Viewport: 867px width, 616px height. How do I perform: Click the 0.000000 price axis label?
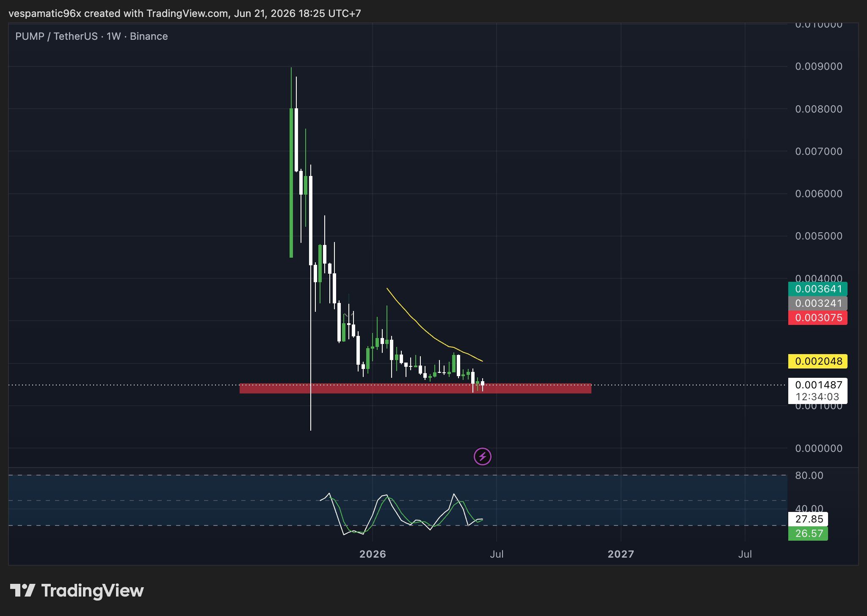click(x=819, y=448)
